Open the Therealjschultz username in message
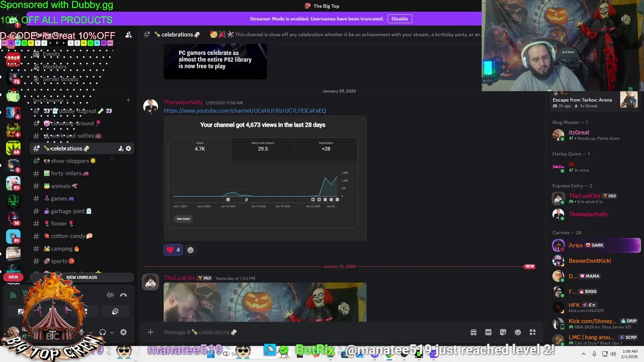The height and width of the screenshot is (362, 644). (183, 102)
